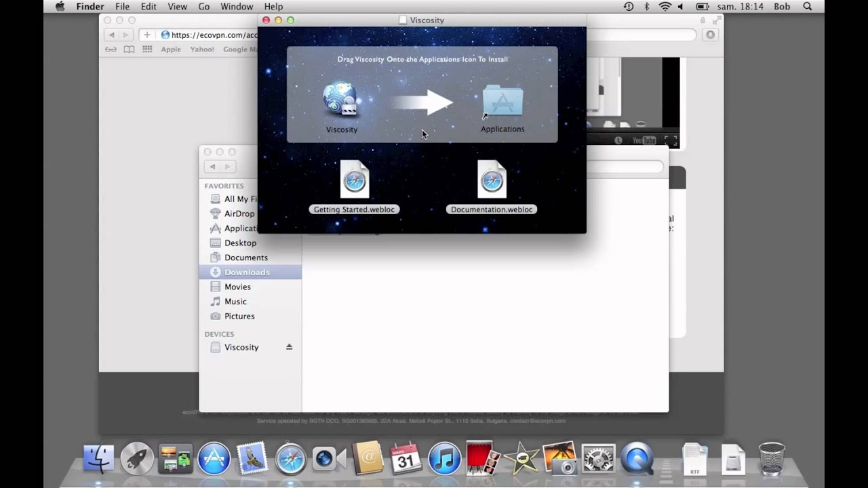Viewport: 868px width, 488px height.
Task: Eject the Viscosity disk image in sidebar
Action: click(x=289, y=347)
